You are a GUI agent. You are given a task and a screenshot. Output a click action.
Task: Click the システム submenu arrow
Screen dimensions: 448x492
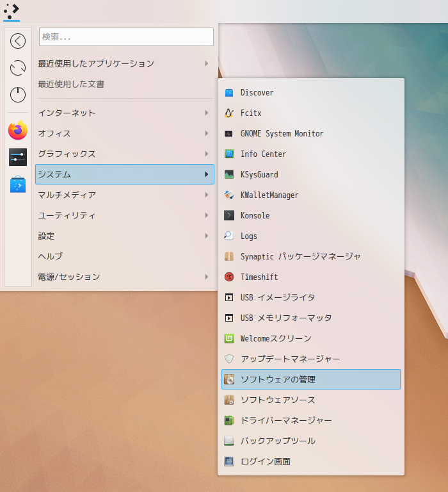point(206,174)
